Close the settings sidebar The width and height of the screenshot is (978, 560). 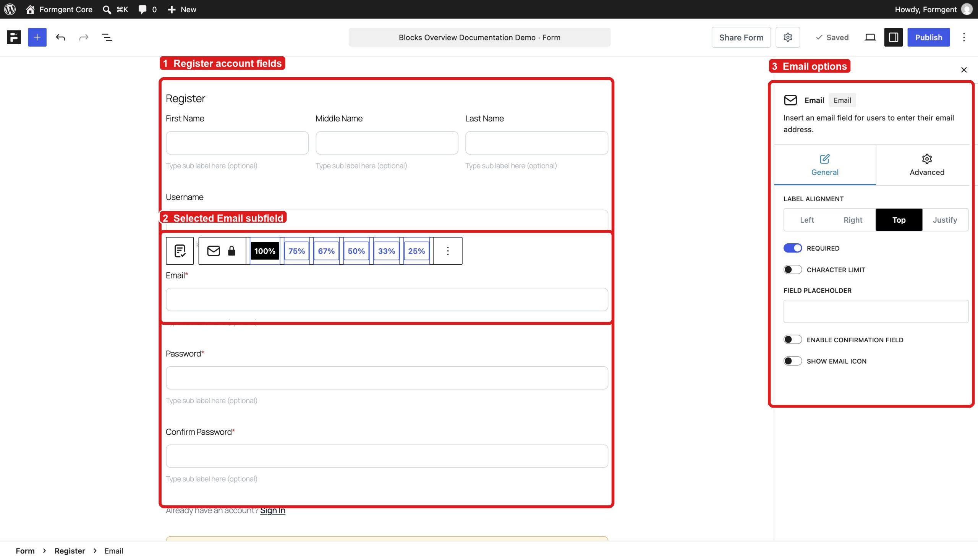click(964, 70)
